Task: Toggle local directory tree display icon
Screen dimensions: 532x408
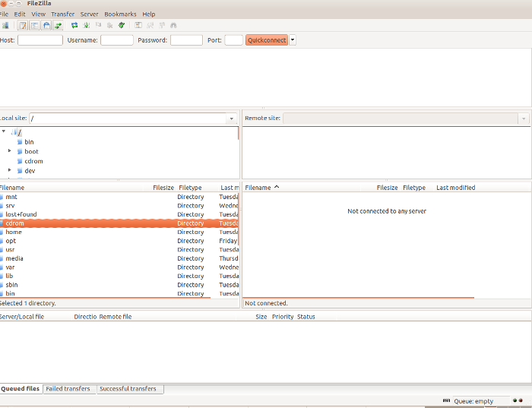Action: [x=35, y=25]
